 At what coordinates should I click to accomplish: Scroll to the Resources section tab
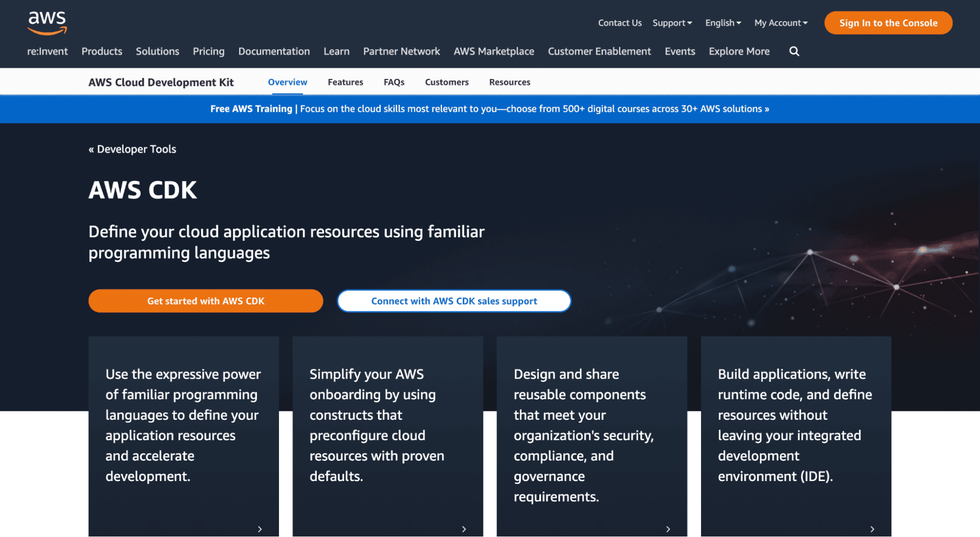click(509, 81)
